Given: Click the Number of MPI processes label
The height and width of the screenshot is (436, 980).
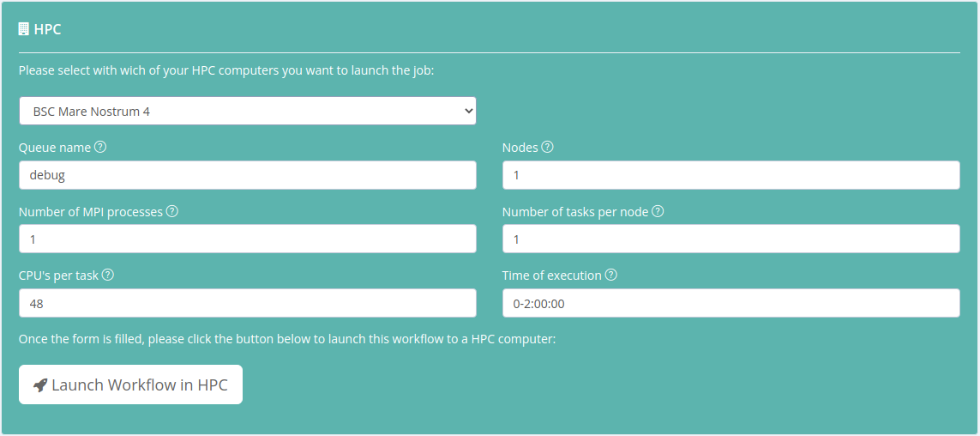Looking at the screenshot, I should pos(91,212).
